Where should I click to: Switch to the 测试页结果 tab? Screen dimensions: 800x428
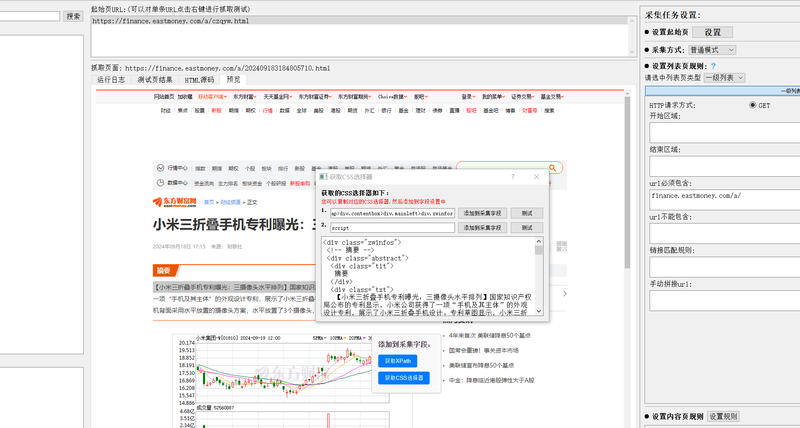tap(155, 80)
